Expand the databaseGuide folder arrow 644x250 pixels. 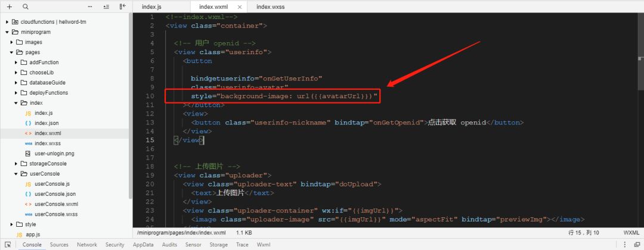point(16,83)
